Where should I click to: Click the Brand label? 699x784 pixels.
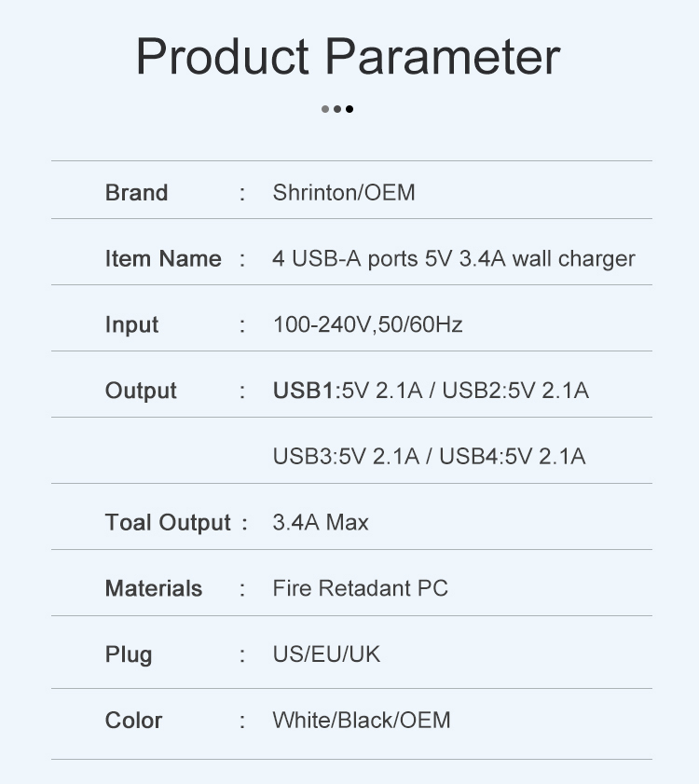(x=136, y=192)
